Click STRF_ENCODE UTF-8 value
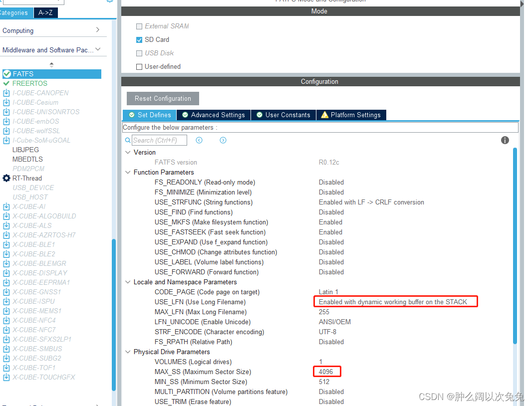This screenshot has width=532, height=406. [327, 332]
